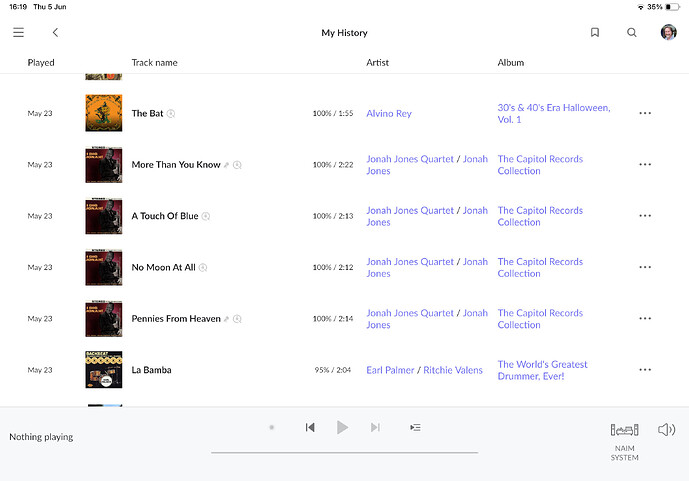Viewport: 689px width, 481px height.
Task: Open more options for The Bat
Action: [645, 114]
